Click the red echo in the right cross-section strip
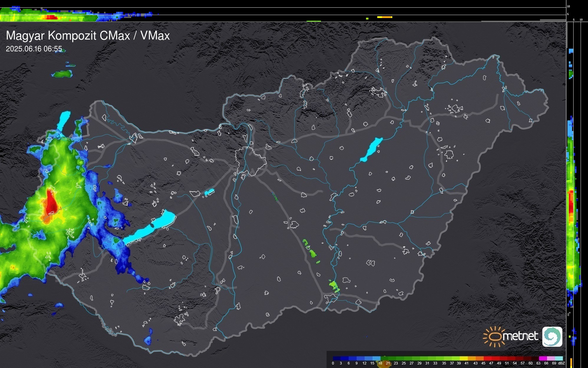The height and width of the screenshot is (368, 588). [x=571, y=204]
